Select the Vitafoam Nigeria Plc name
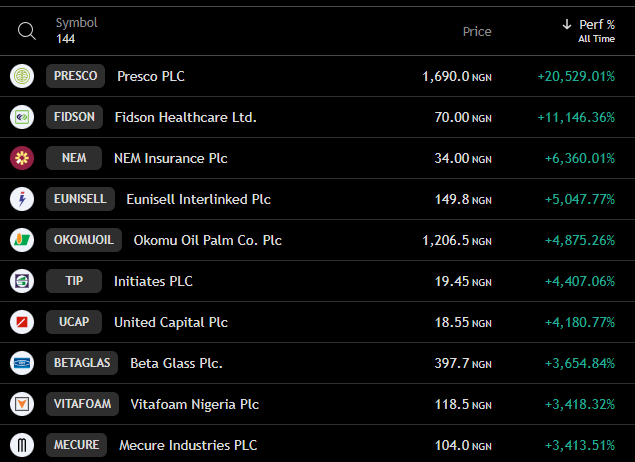Image resolution: width=635 pixels, height=462 pixels. click(194, 404)
